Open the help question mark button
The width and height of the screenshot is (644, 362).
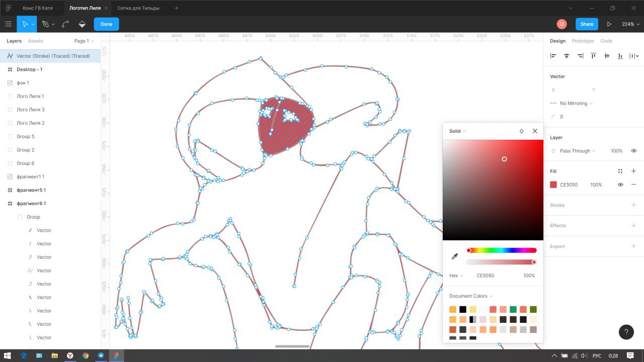coord(626,332)
